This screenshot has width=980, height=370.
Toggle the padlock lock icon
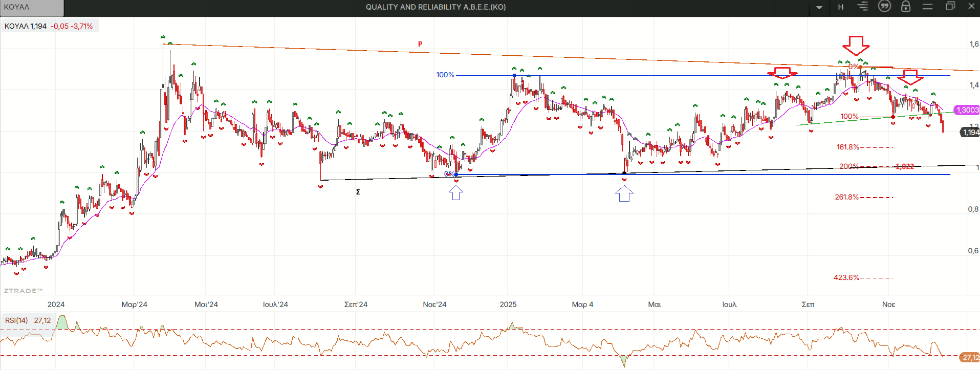pos(906,7)
